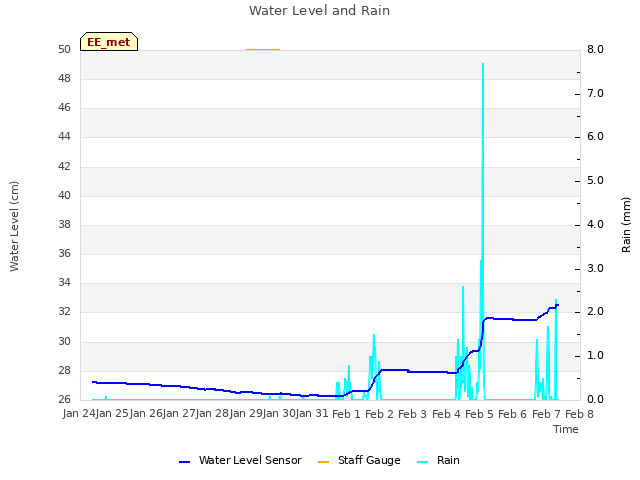Click the 26 value on water level axis
Viewport: 640px width, 480px height.
(64, 399)
